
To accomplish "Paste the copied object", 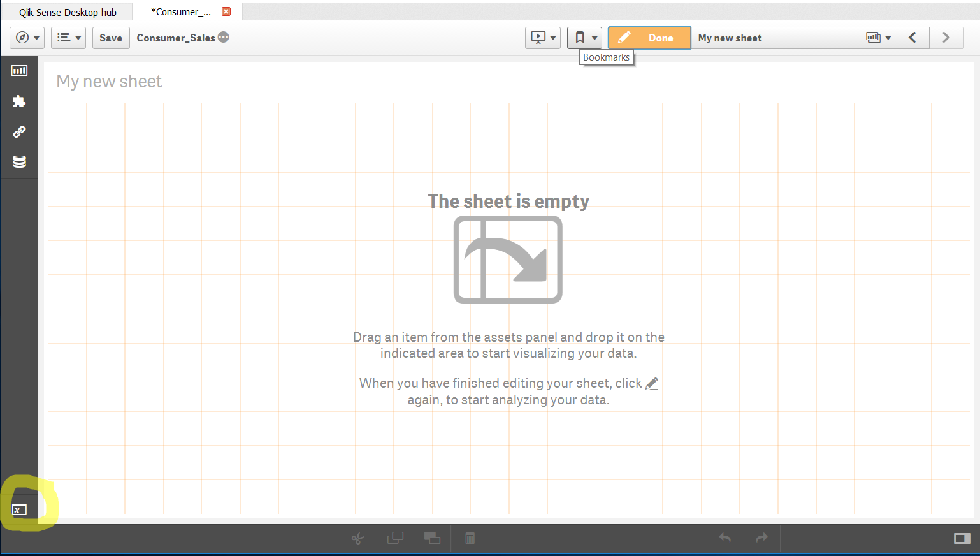I will [x=432, y=538].
